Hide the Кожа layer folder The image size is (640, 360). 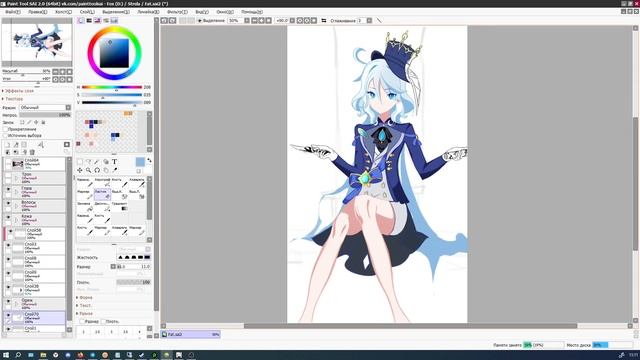click(8, 217)
